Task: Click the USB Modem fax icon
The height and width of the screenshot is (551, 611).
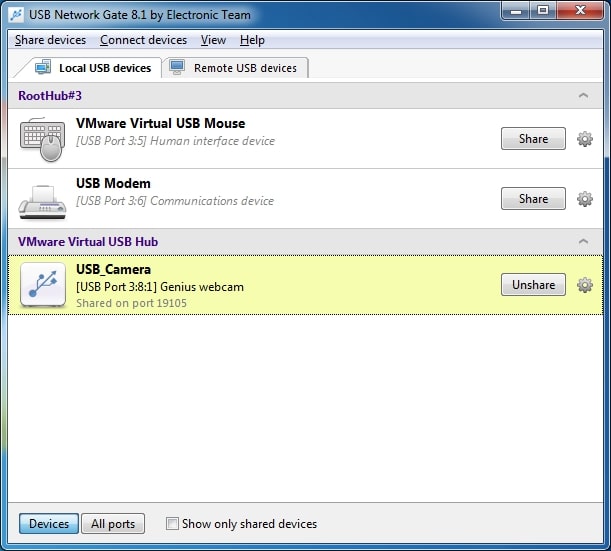Action: tap(42, 202)
